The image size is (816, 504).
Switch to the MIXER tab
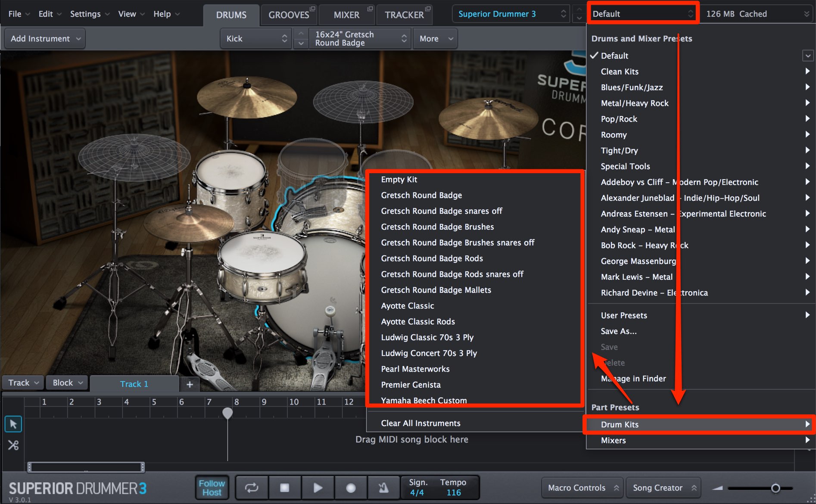pyautogui.click(x=346, y=15)
